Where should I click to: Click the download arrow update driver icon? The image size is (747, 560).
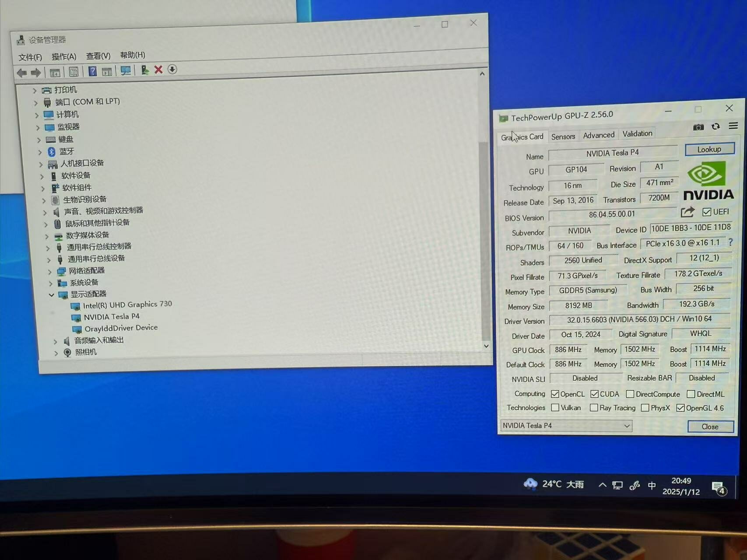point(172,69)
